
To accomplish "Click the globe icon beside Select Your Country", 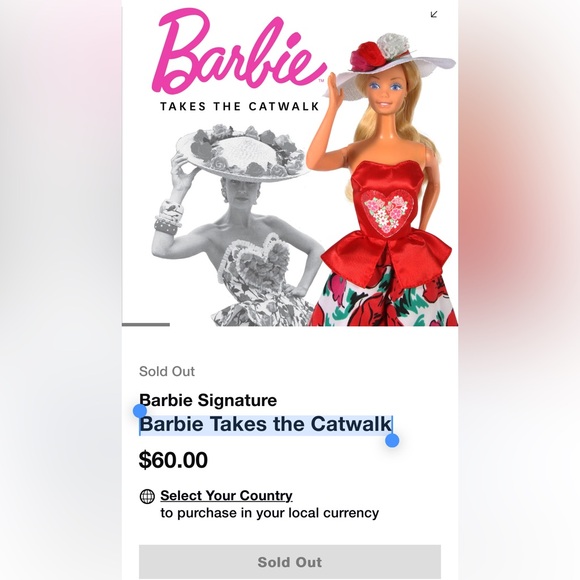I will pos(147,496).
